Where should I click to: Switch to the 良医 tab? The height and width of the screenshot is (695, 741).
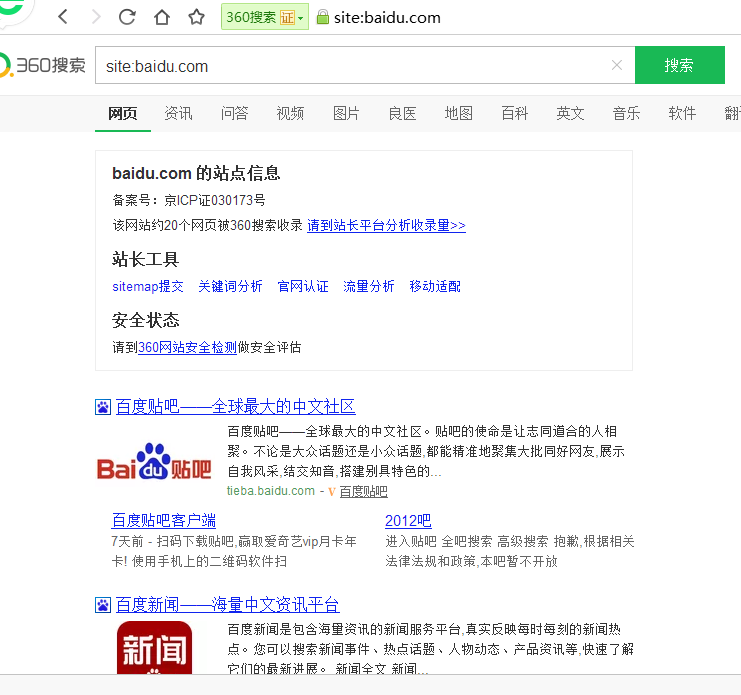(x=402, y=113)
